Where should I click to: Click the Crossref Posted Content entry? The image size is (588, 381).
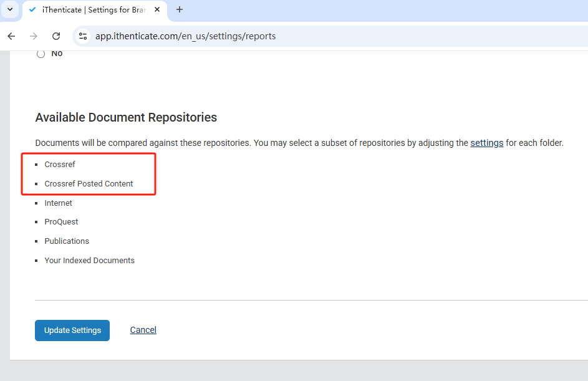coord(89,184)
